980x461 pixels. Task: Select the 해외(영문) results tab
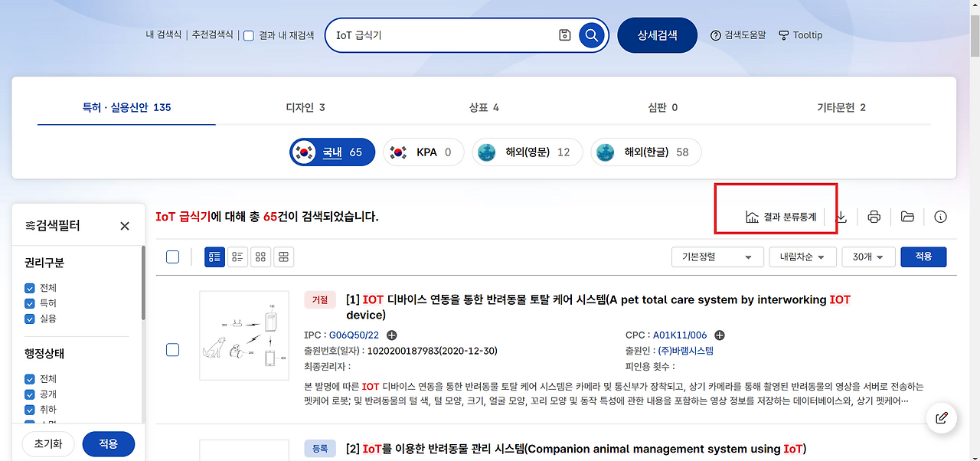(527, 152)
